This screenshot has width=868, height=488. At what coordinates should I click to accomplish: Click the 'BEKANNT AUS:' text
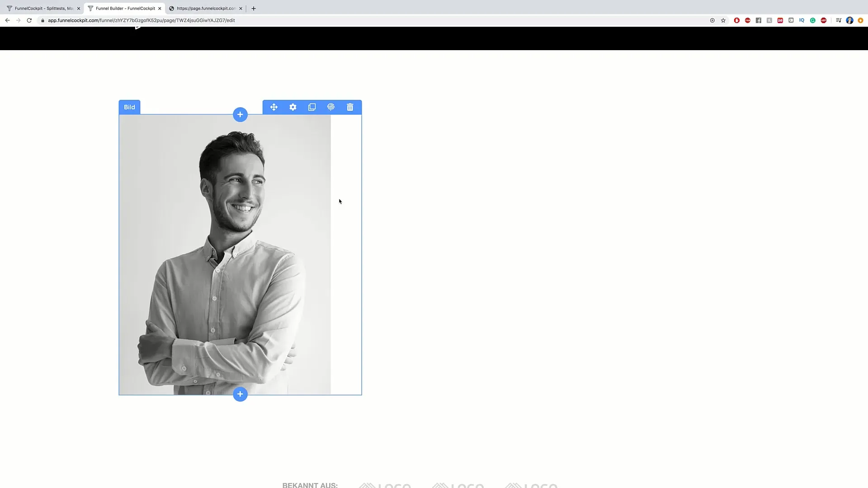click(x=310, y=485)
